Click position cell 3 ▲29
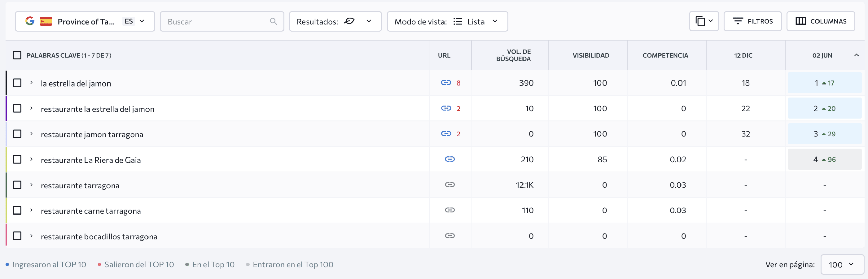 [824, 134]
